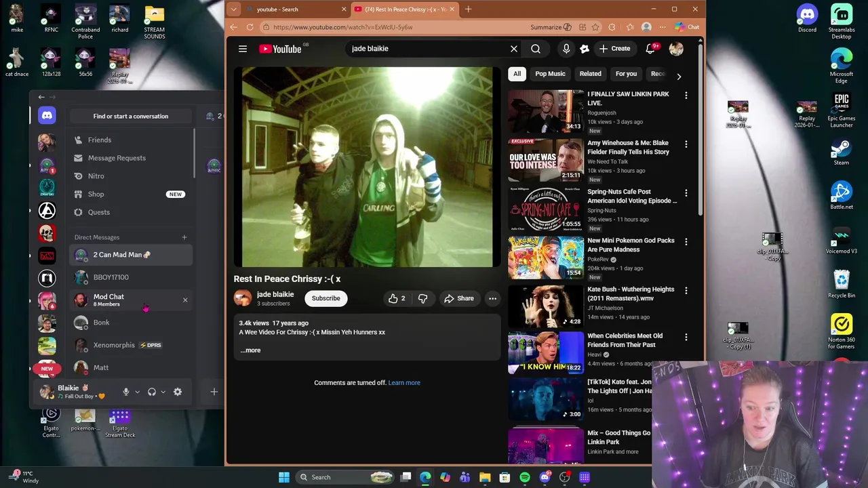Open Windows Start menu
Image resolution: width=868 pixels, height=488 pixels.
[x=284, y=477]
